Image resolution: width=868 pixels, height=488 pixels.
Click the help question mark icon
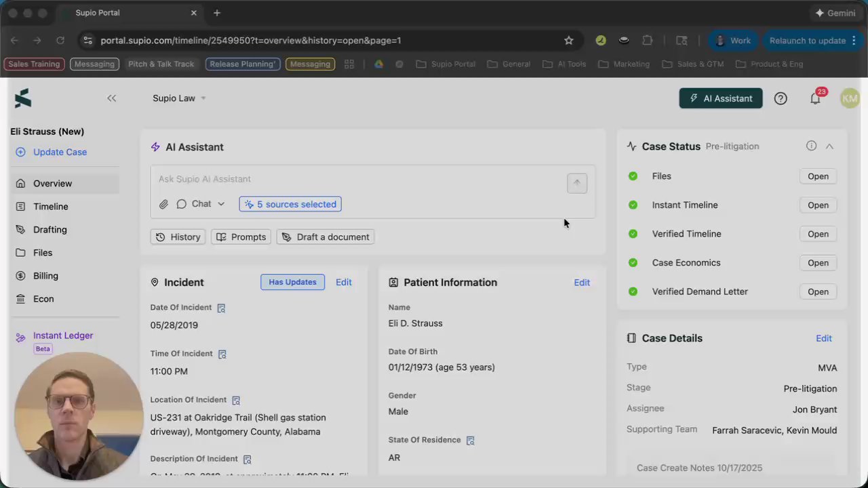(x=781, y=98)
